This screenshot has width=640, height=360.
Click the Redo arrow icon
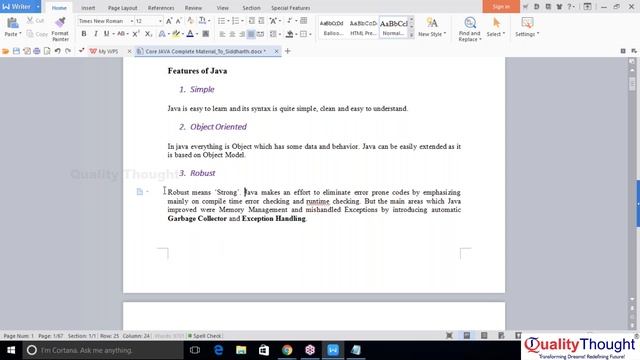[x=68, y=51]
